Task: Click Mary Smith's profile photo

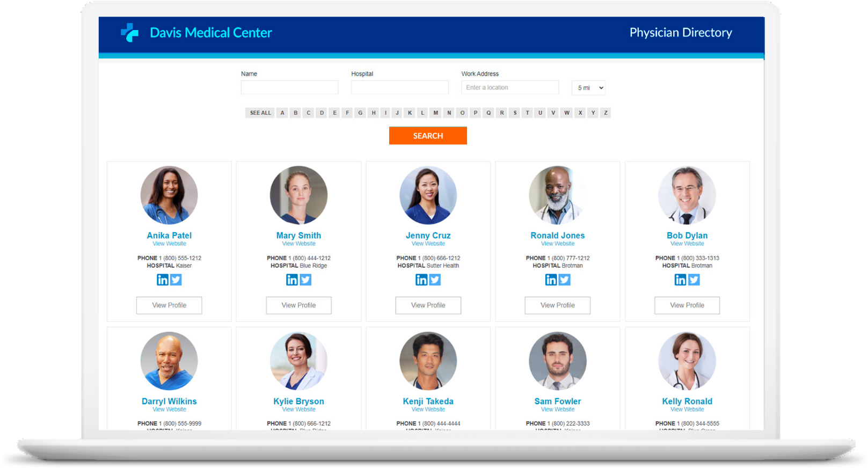Action: [298, 195]
